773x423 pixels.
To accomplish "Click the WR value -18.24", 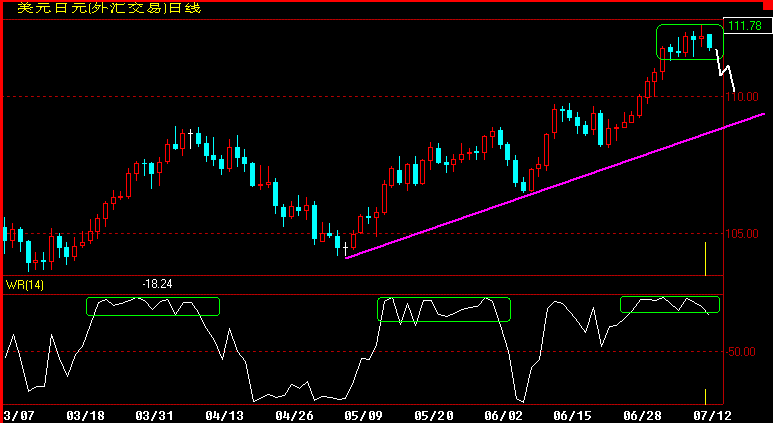I will 157,284.
